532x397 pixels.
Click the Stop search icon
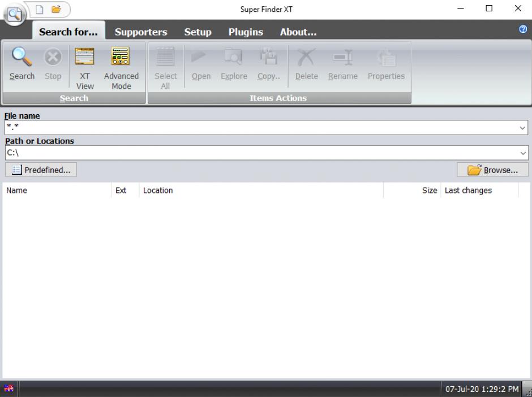53,57
